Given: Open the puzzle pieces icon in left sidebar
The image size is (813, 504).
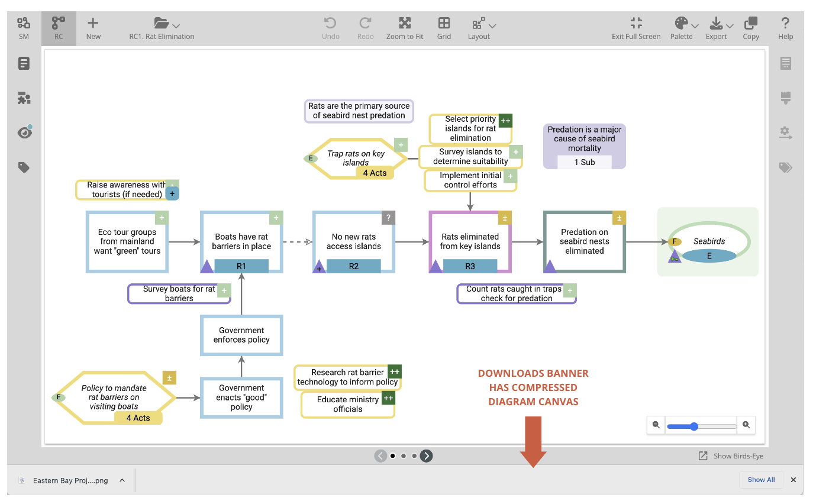Looking at the screenshot, I should coord(24,98).
